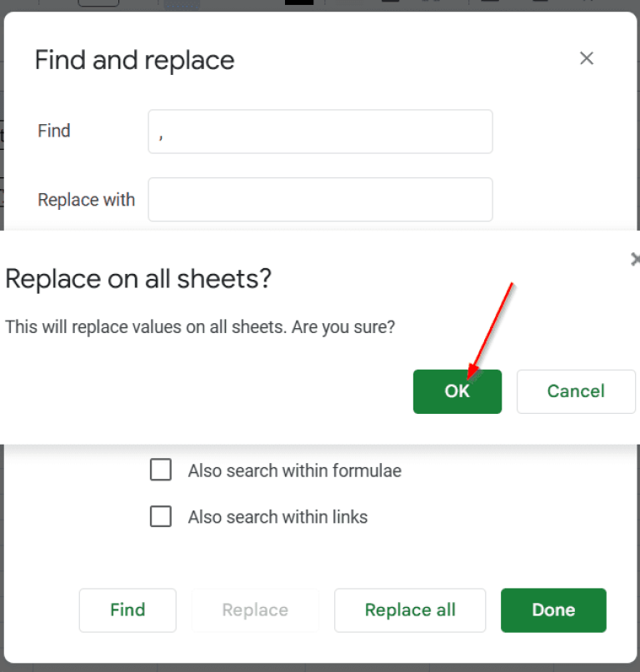Focus the Replace with input field
This screenshot has height=672, width=640.
(x=320, y=200)
